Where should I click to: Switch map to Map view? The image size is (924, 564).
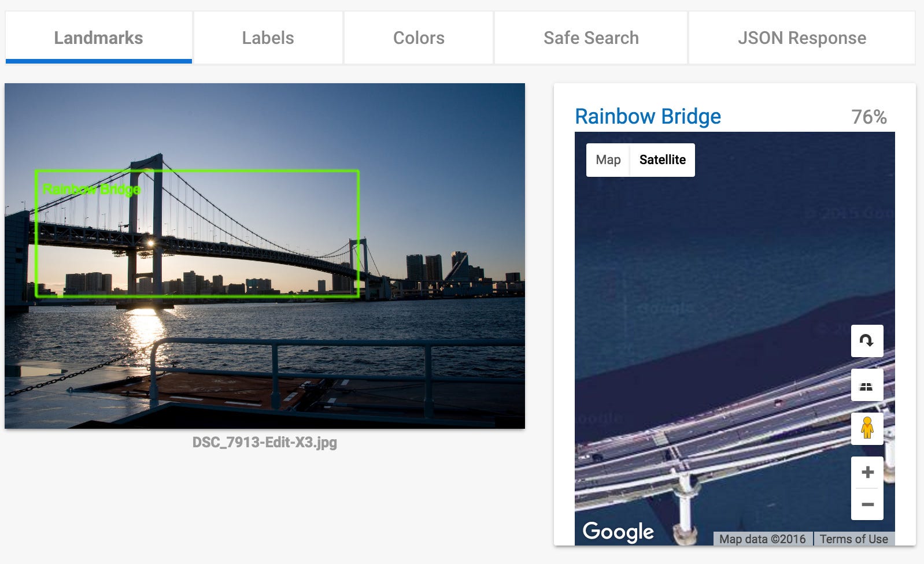point(608,160)
